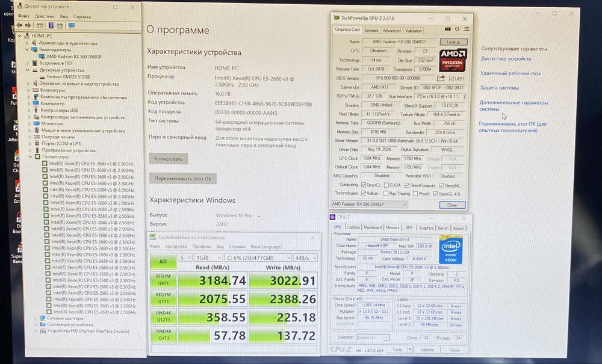Click the AMD Radeon Graphics logo in GPU-Z
This screenshot has width=602, height=364.
click(x=453, y=60)
